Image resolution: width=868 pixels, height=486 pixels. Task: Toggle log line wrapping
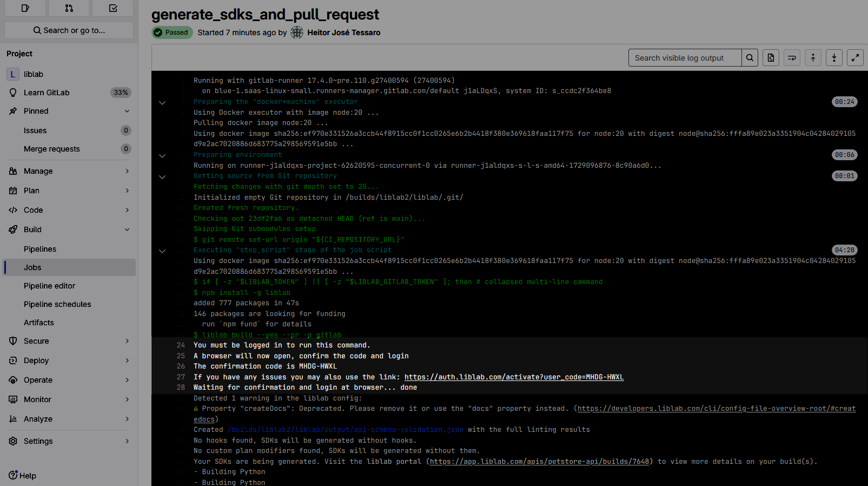[x=792, y=58]
